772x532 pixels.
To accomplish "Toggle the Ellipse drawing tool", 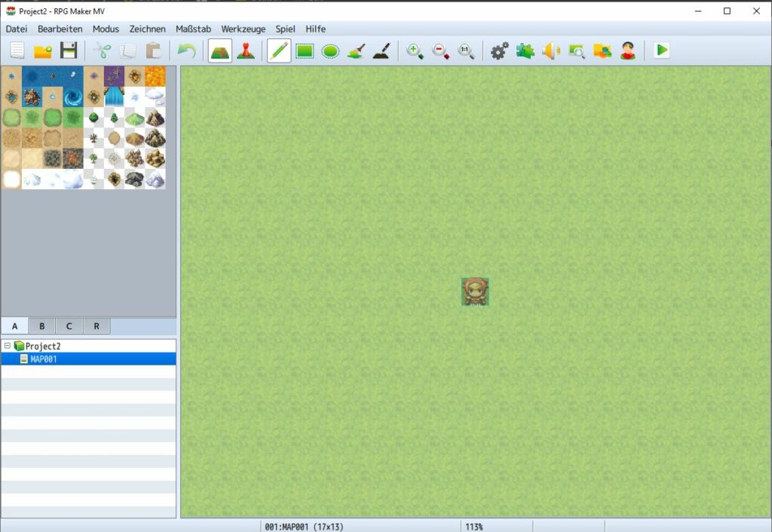I will coord(330,50).
